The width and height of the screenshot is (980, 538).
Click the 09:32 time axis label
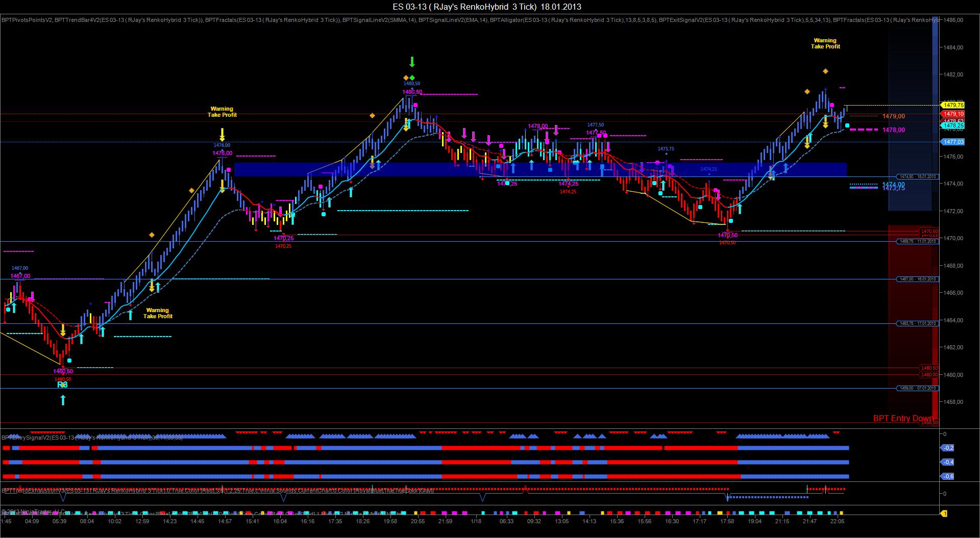(x=534, y=521)
